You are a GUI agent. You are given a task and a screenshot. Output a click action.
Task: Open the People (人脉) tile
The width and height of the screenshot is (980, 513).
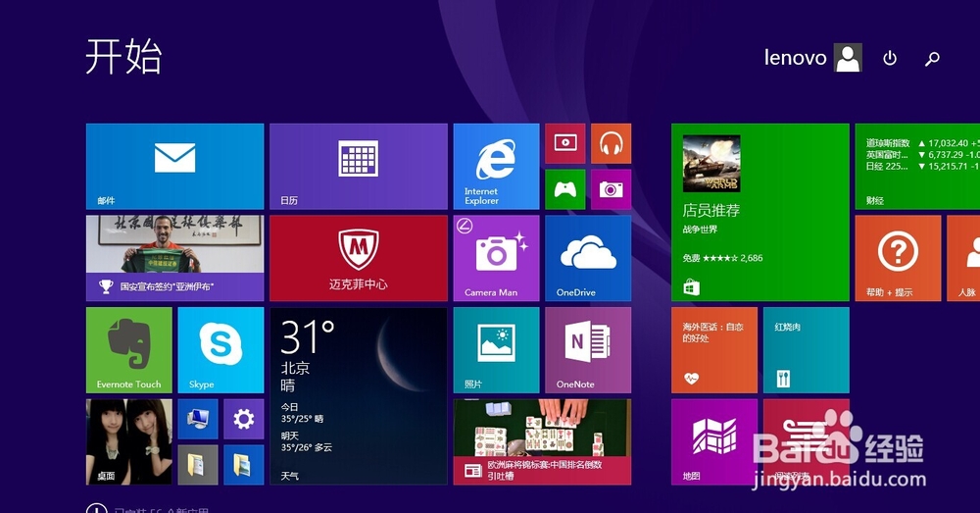[963, 258]
